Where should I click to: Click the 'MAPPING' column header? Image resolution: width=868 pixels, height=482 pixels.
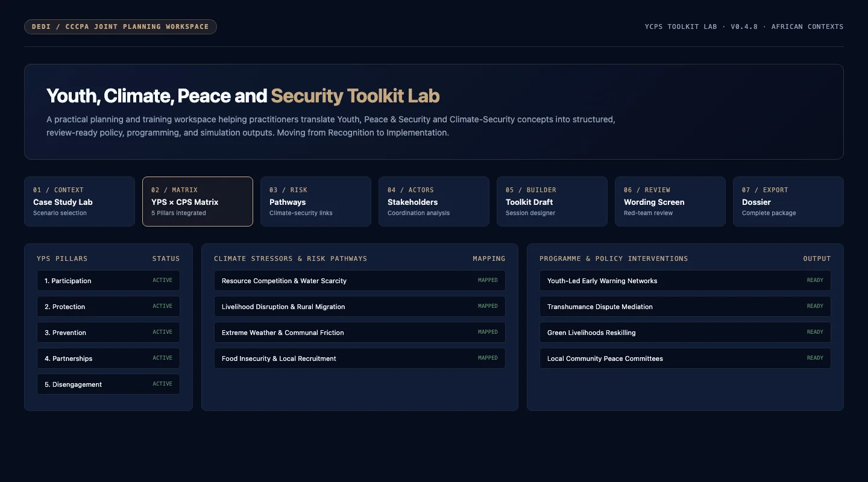pos(489,258)
